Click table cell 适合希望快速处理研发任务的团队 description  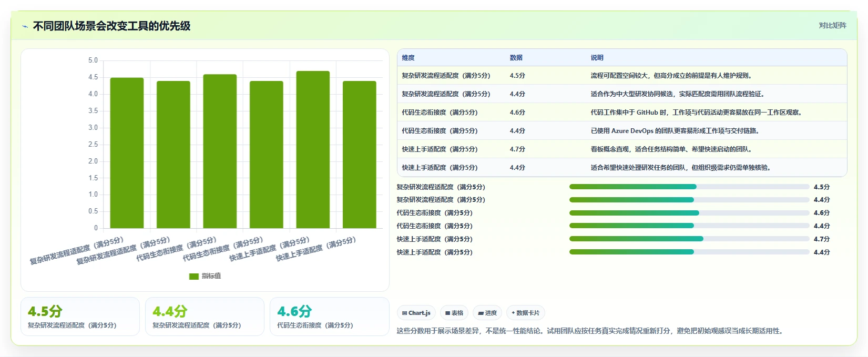tap(682, 168)
